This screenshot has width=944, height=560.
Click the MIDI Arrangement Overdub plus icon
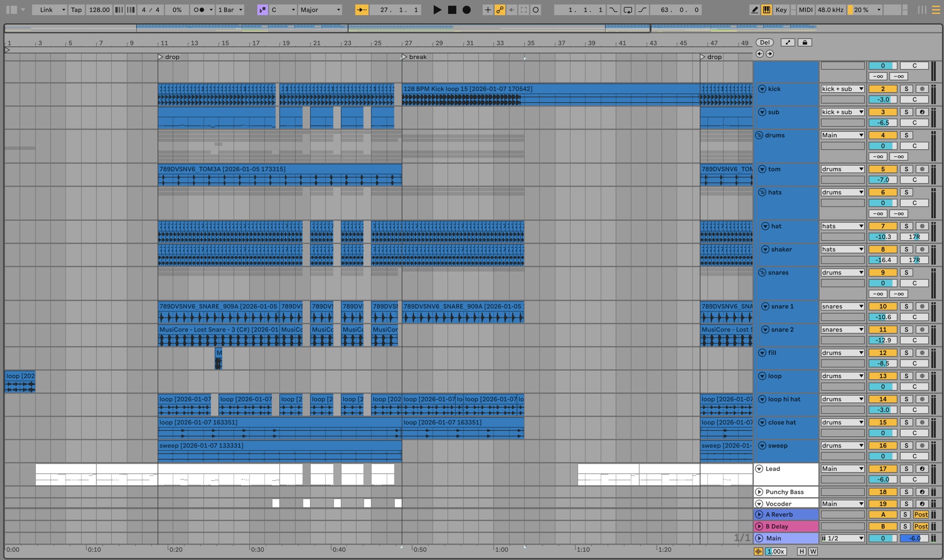(x=487, y=10)
